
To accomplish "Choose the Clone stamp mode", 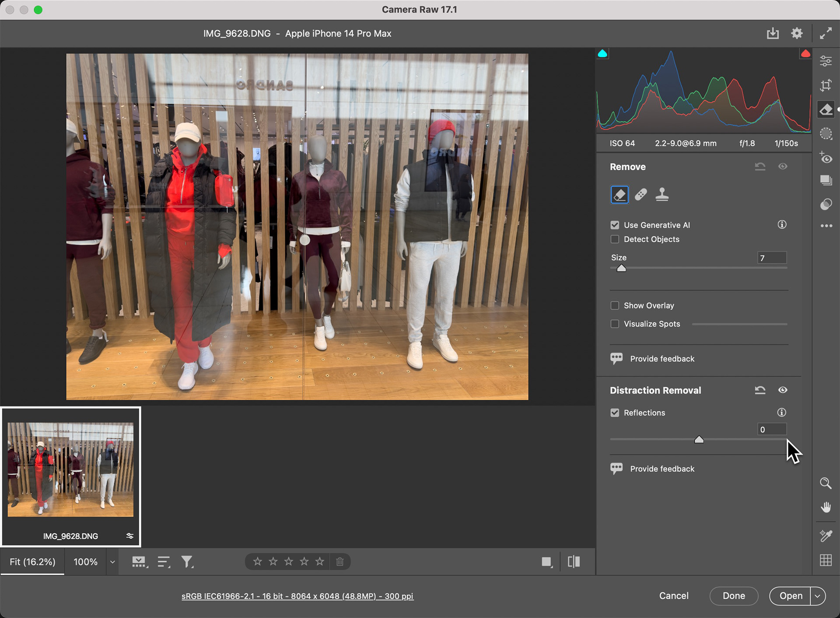I will point(662,195).
